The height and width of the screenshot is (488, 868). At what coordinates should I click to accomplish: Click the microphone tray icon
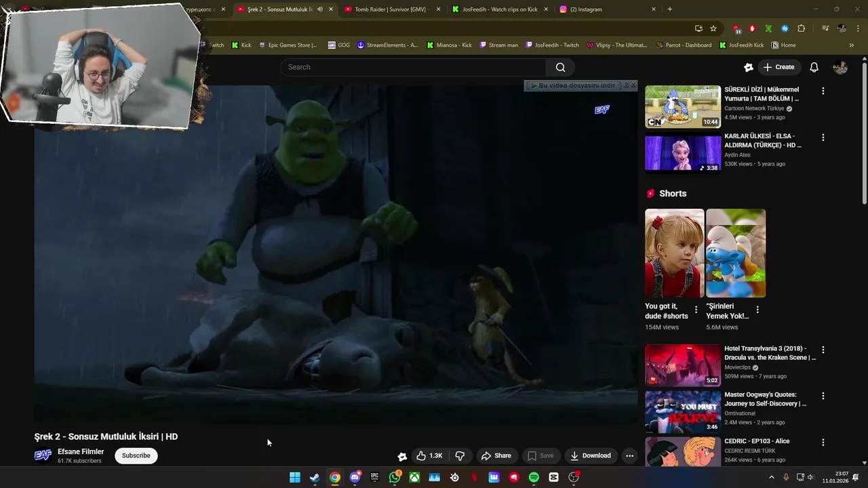[786, 477]
